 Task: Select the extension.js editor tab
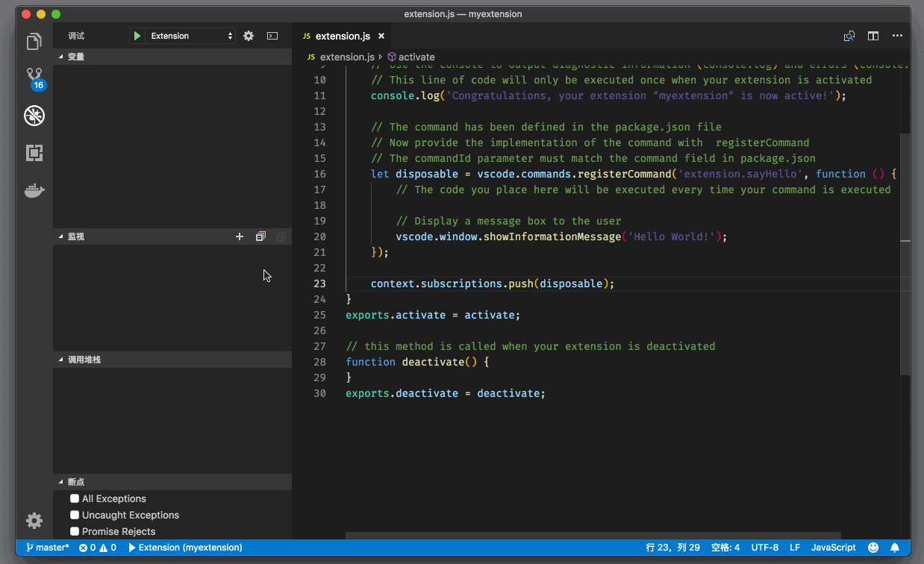point(342,36)
